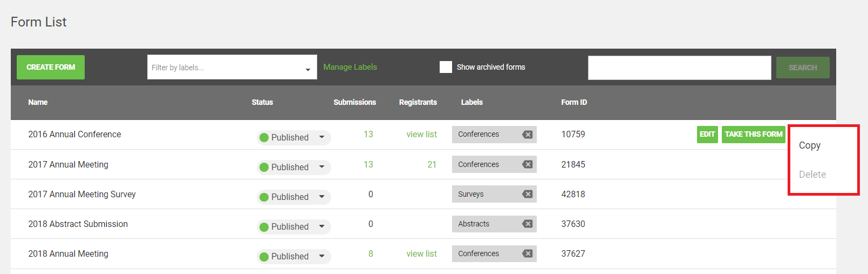868x274 pixels.
Task: Focus the form search text field
Action: tap(679, 68)
